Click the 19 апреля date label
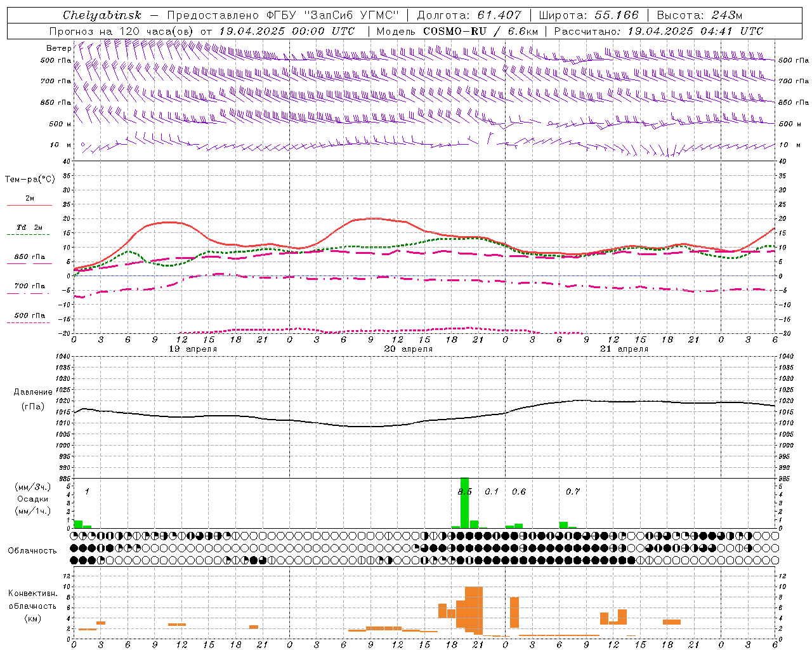 [193, 349]
